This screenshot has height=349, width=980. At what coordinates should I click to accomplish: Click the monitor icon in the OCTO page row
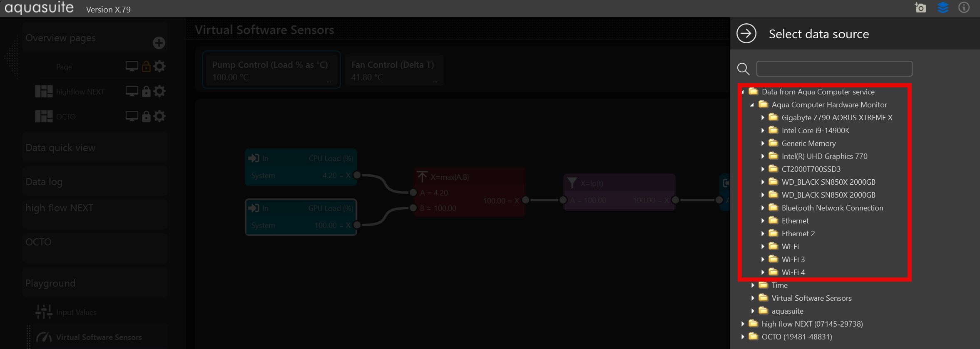click(x=132, y=116)
